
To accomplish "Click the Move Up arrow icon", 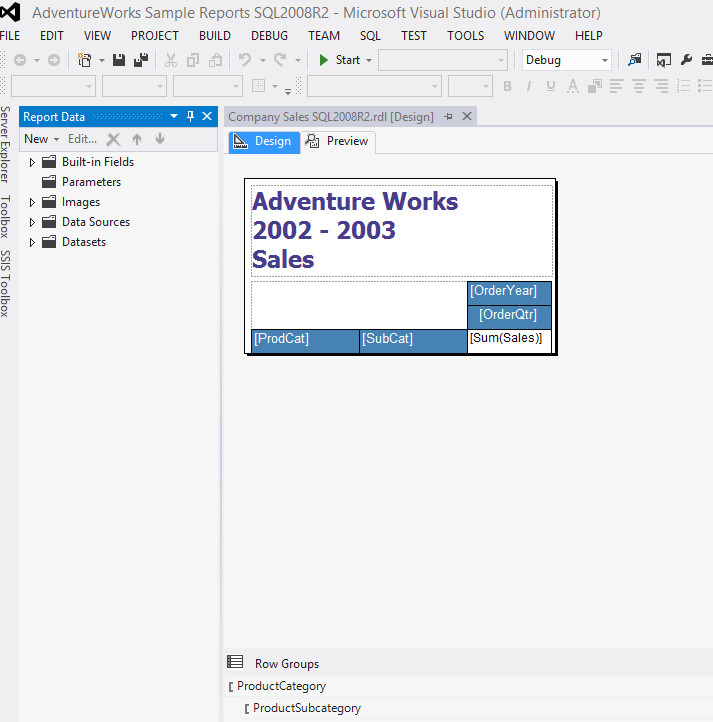I will point(137,139).
